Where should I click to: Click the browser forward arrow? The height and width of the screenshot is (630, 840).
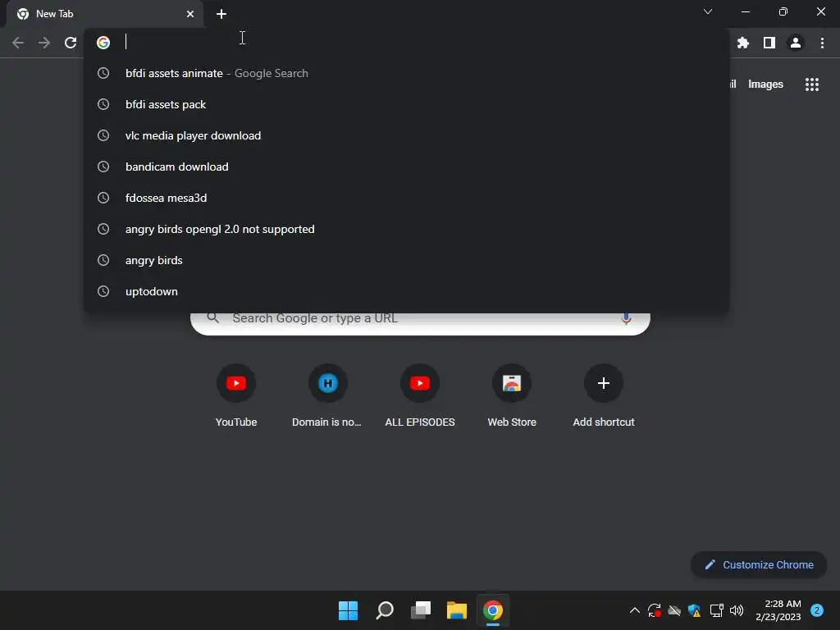pyautogui.click(x=44, y=43)
